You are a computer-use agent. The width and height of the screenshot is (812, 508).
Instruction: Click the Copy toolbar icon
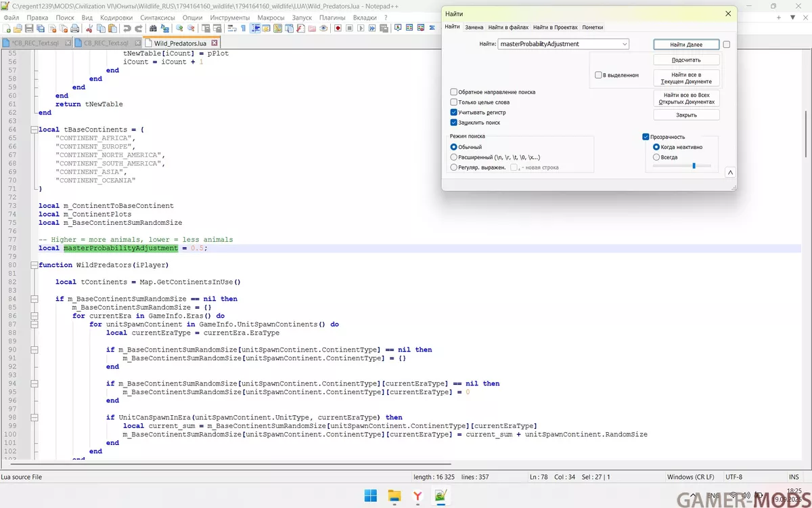pos(101,28)
